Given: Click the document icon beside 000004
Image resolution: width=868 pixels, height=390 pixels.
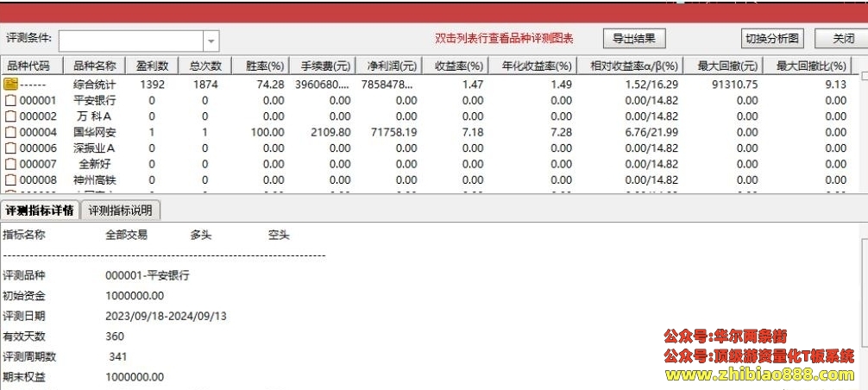Looking at the screenshot, I should [x=10, y=133].
